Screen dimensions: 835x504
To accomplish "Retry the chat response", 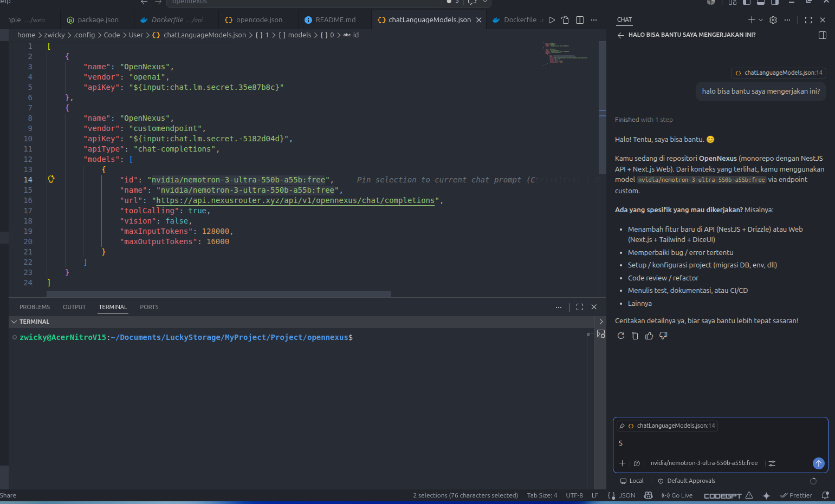I will tap(621, 336).
